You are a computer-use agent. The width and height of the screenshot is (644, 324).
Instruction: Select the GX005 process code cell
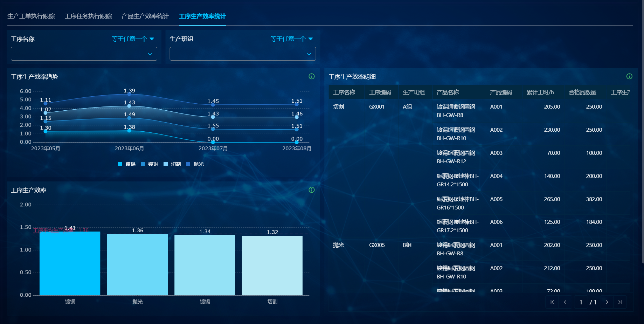click(377, 245)
